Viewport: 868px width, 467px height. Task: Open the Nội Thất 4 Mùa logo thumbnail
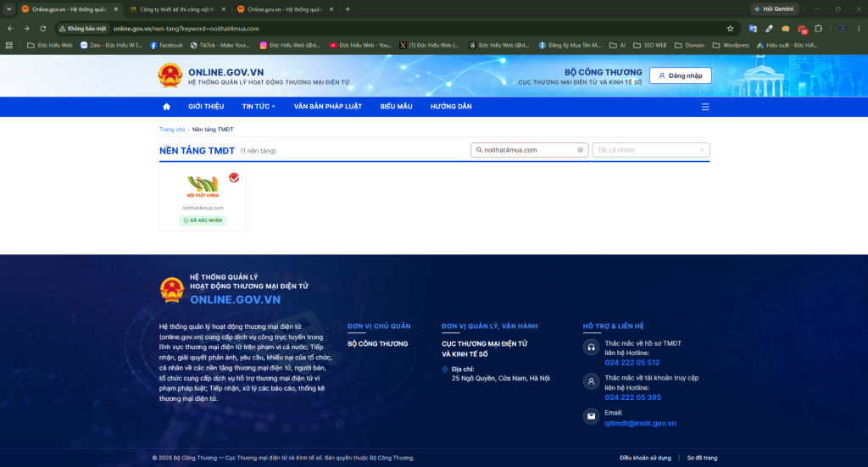coord(203,187)
